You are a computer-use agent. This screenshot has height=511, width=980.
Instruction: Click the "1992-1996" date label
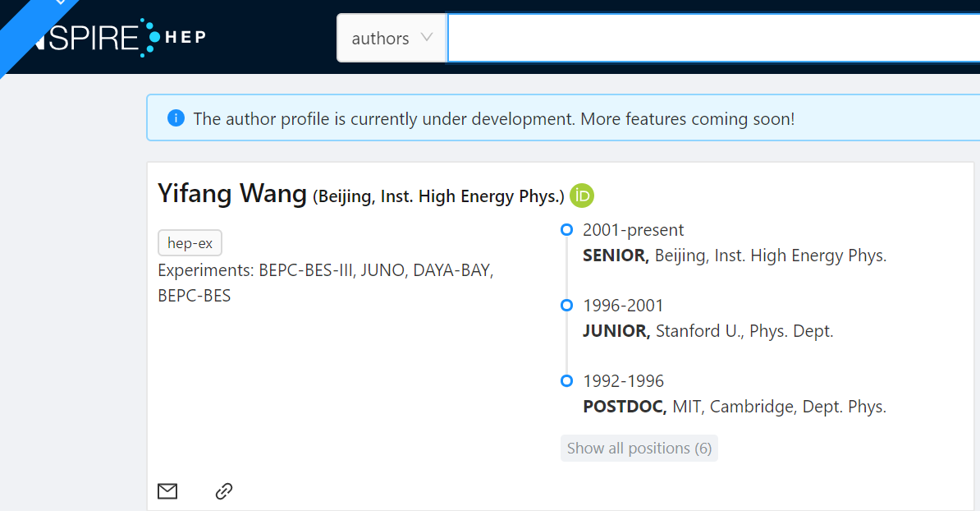pos(623,381)
